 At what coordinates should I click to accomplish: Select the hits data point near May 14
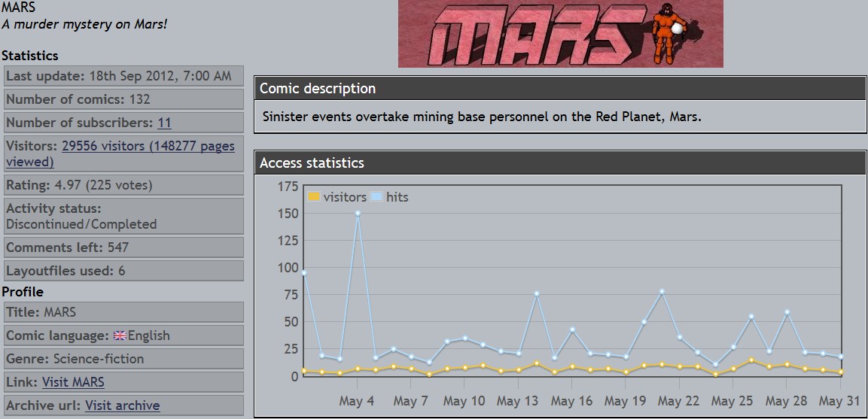[x=537, y=294]
